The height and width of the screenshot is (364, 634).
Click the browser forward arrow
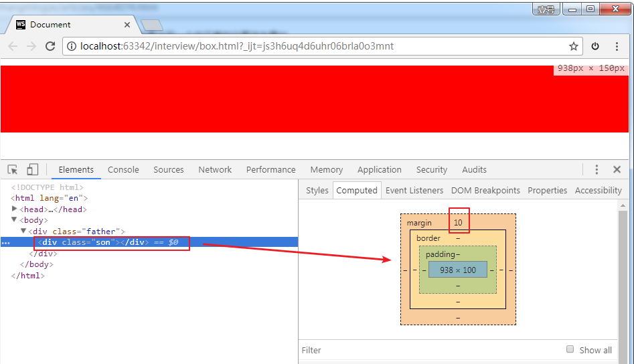tap(31, 46)
